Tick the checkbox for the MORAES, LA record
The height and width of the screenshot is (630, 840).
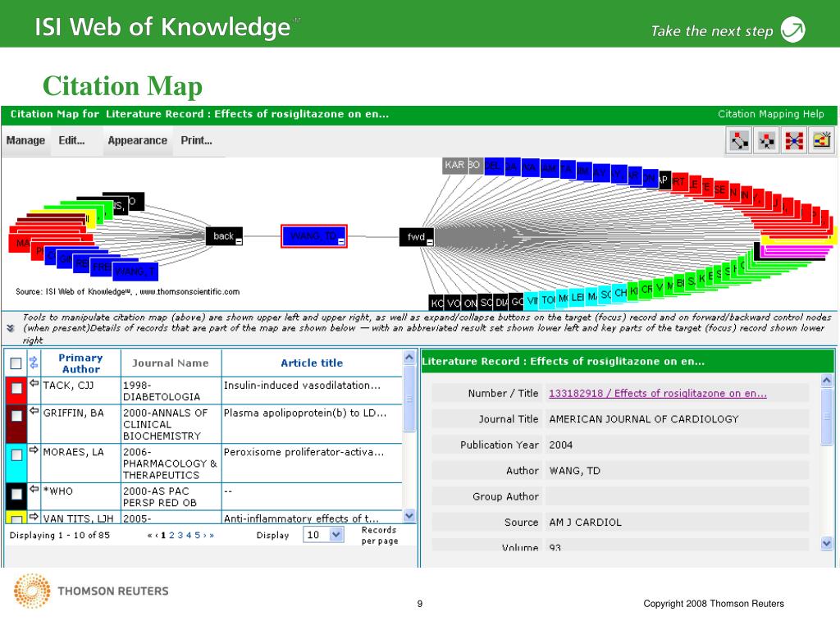click(16, 454)
